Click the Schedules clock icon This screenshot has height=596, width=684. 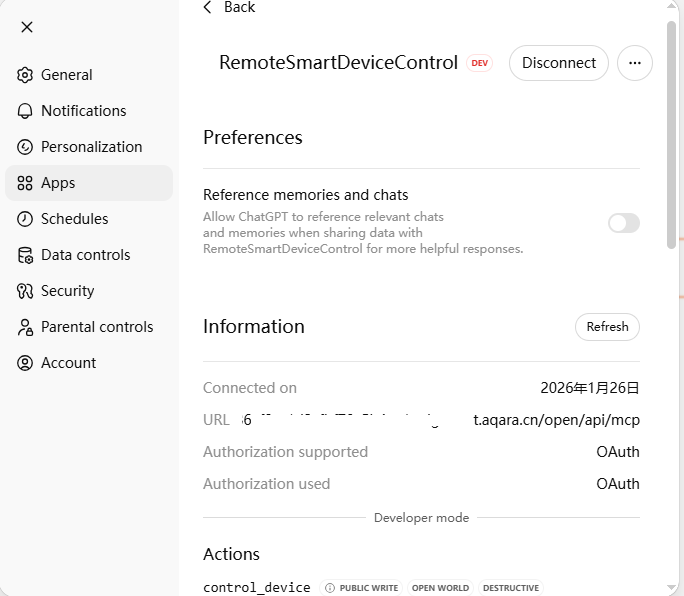tap(25, 219)
